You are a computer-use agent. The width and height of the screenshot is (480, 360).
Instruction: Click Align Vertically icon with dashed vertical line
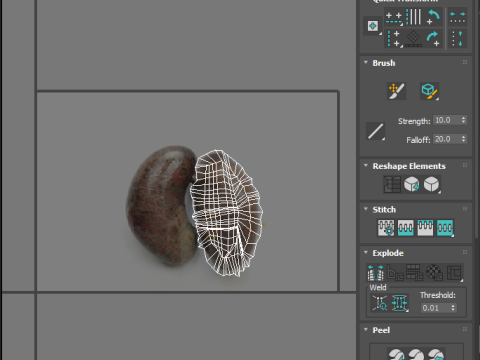394,38
